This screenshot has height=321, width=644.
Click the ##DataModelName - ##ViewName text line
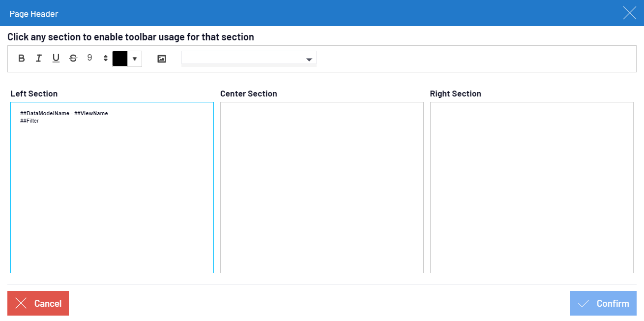click(x=64, y=113)
